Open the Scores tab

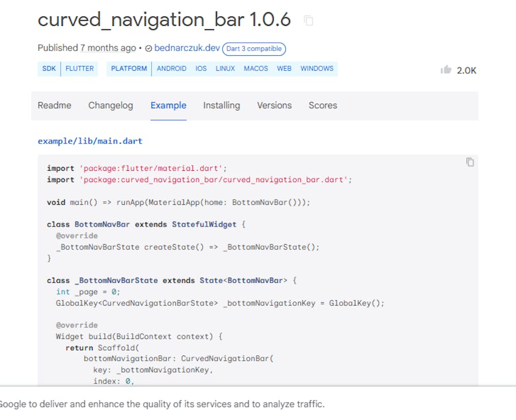pos(323,105)
